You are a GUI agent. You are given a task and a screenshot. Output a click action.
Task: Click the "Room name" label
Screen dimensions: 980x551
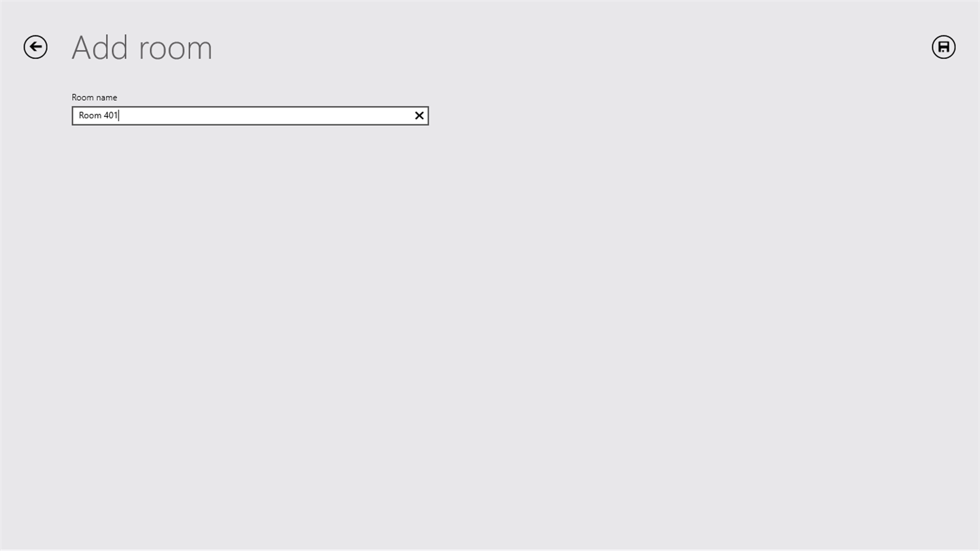tap(95, 97)
